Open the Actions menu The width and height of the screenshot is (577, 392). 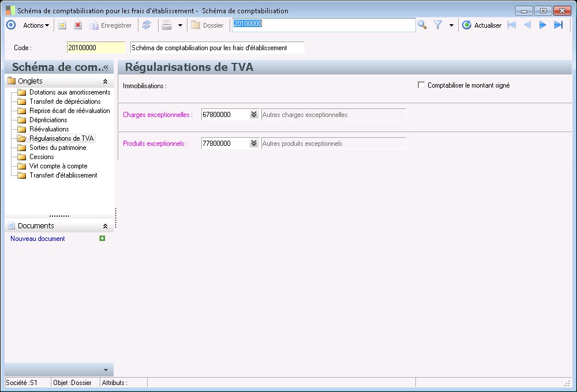(x=36, y=25)
